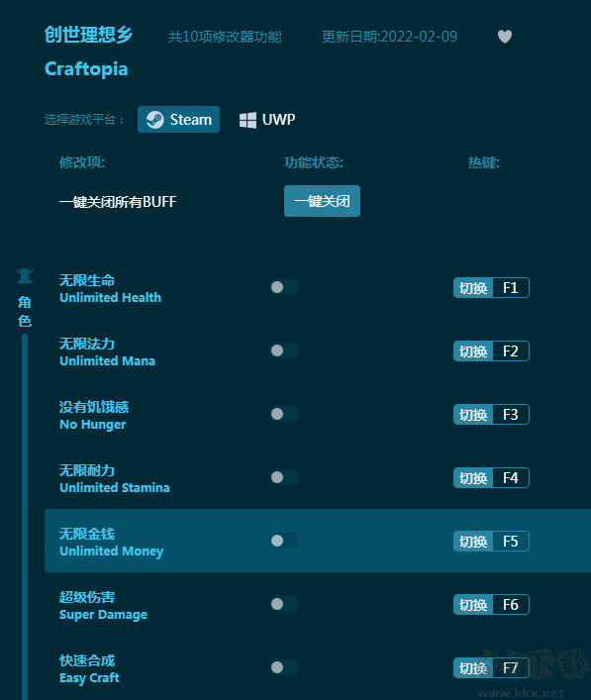
Task: Click the 一键关闭 button
Action: coord(322,201)
